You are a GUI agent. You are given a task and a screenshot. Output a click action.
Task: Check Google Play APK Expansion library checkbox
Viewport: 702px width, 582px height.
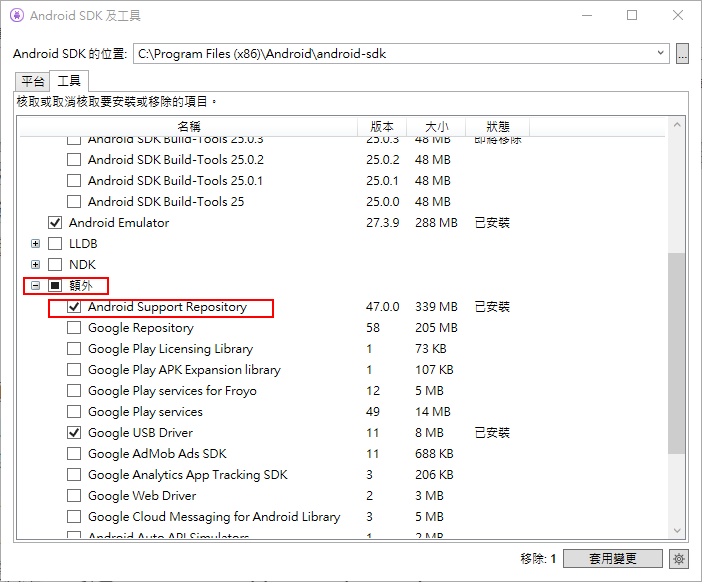point(74,369)
